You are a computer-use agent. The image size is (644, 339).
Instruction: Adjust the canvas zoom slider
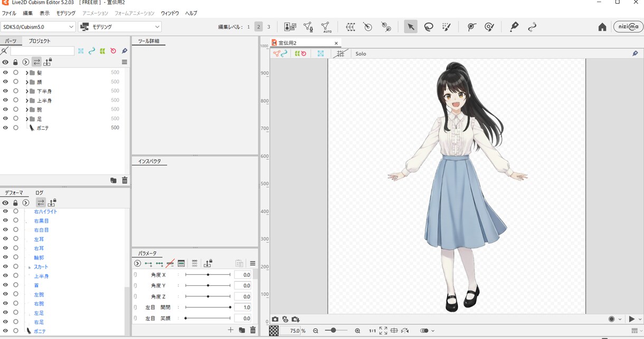point(336,331)
